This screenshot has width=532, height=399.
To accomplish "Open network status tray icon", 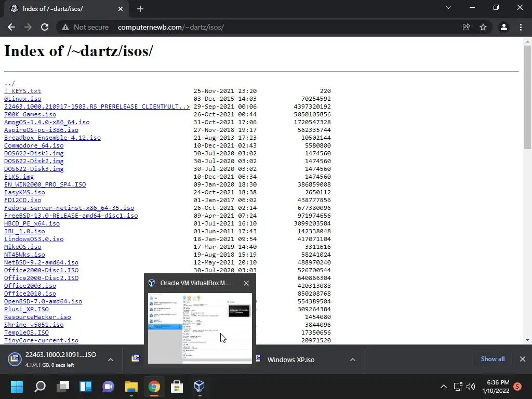I will (458, 387).
